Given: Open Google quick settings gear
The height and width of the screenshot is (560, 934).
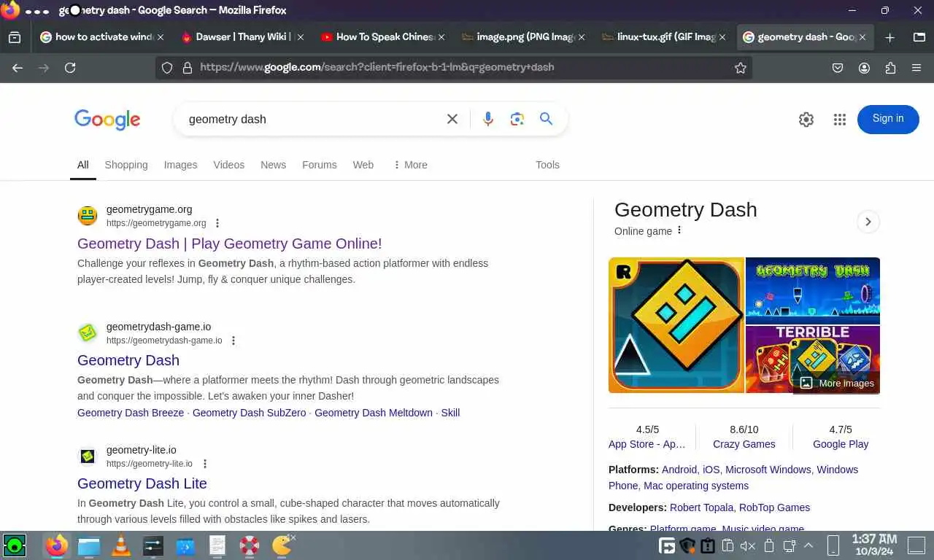Looking at the screenshot, I should (806, 120).
